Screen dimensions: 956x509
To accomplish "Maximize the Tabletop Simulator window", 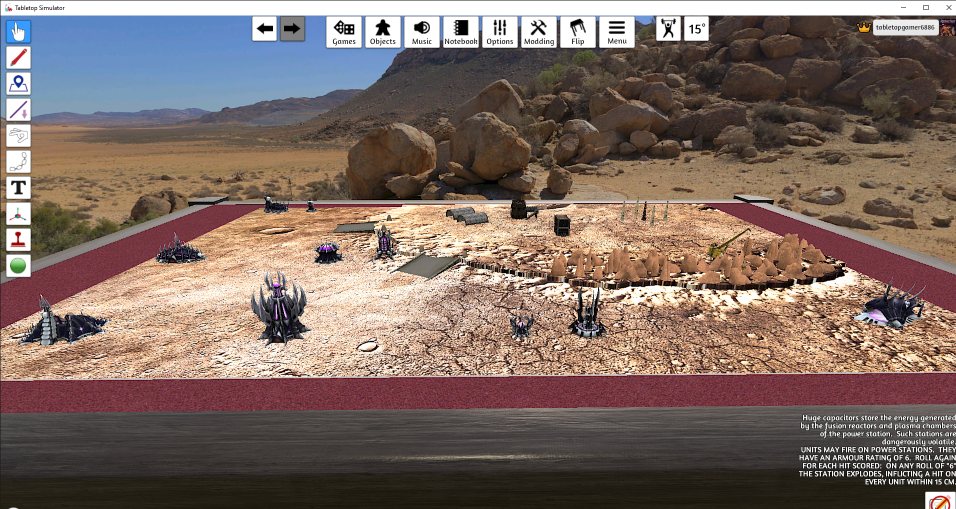I will pyautogui.click(x=926, y=7).
